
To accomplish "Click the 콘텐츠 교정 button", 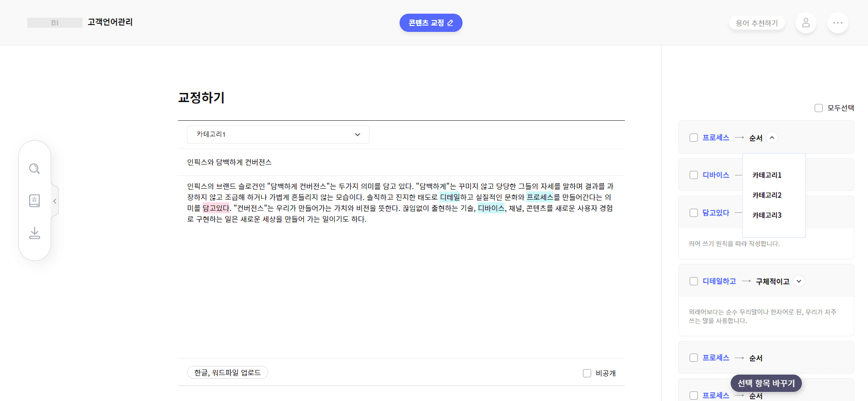I will [431, 23].
